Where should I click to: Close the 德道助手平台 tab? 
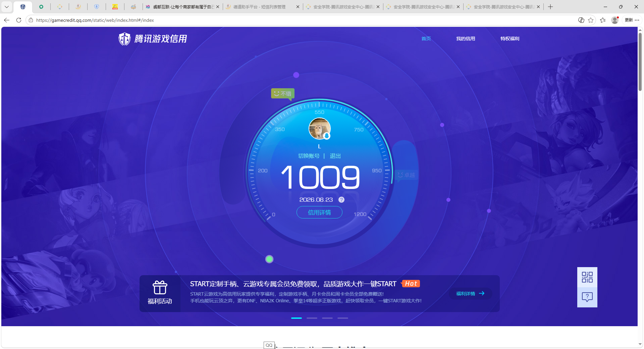[x=298, y=7]
